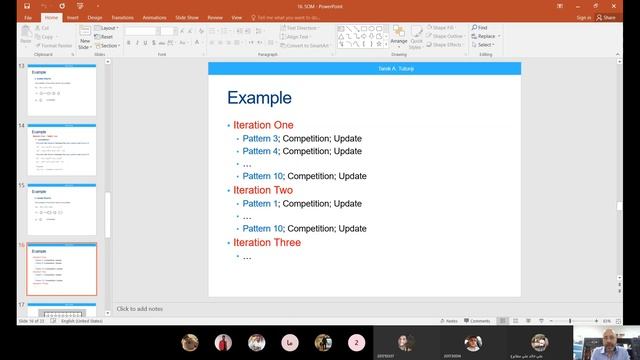
Task: Select the Rectangle shape in shapes gallery
Action: 364,29
